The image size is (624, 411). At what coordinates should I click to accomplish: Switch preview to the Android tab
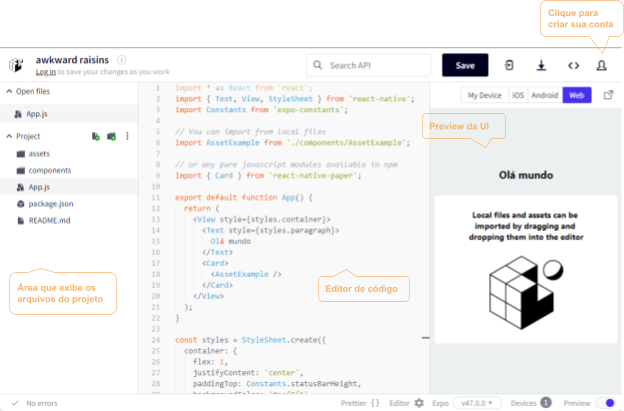pyautogui.click(x=545, y=96)
